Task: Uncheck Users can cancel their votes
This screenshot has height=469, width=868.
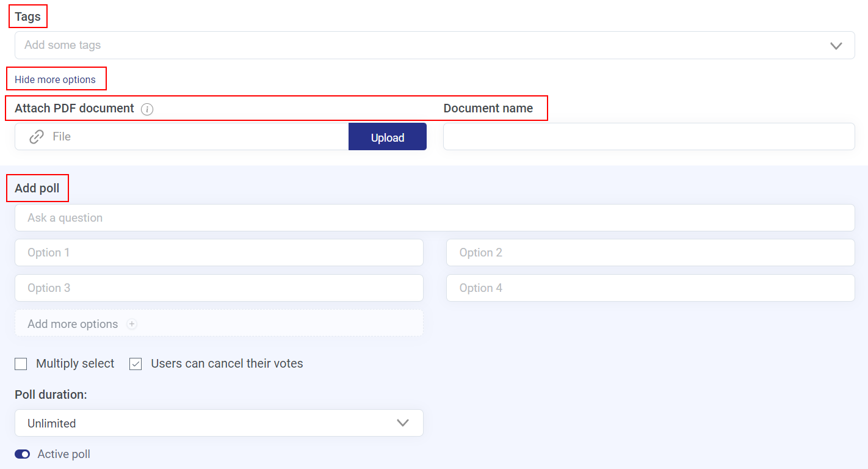Action: click(136, 364)
